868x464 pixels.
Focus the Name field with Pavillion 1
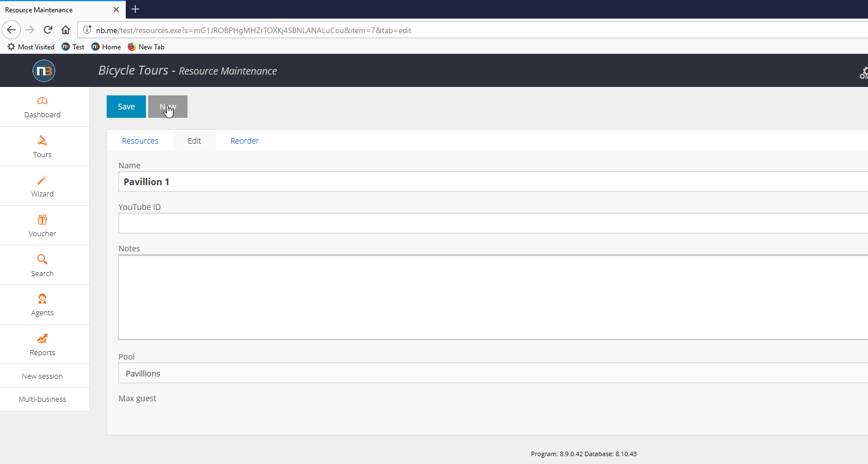pos(493,182)
